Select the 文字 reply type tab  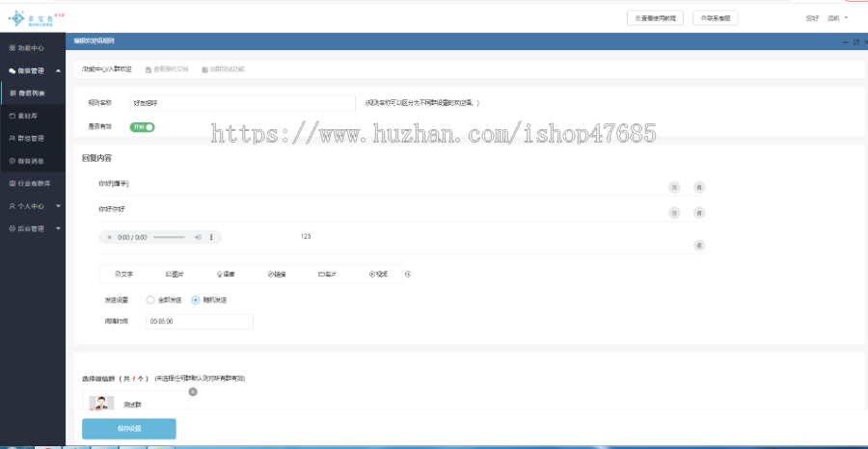point(124,275)
